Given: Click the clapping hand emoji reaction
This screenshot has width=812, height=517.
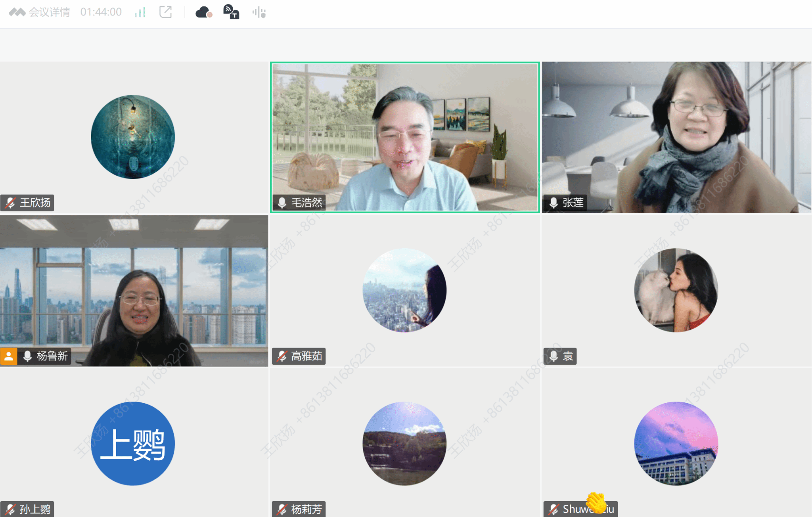Looking at the screenshot, I should coord(596,503).
